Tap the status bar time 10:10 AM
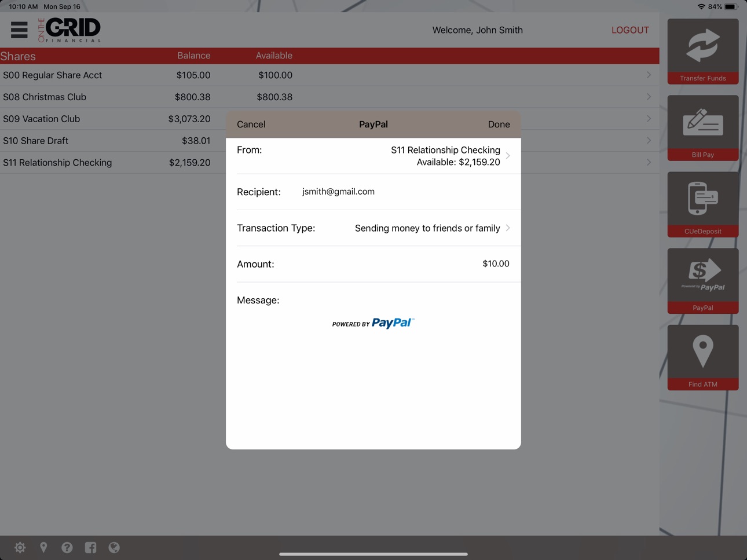 (x=23, y=7)
